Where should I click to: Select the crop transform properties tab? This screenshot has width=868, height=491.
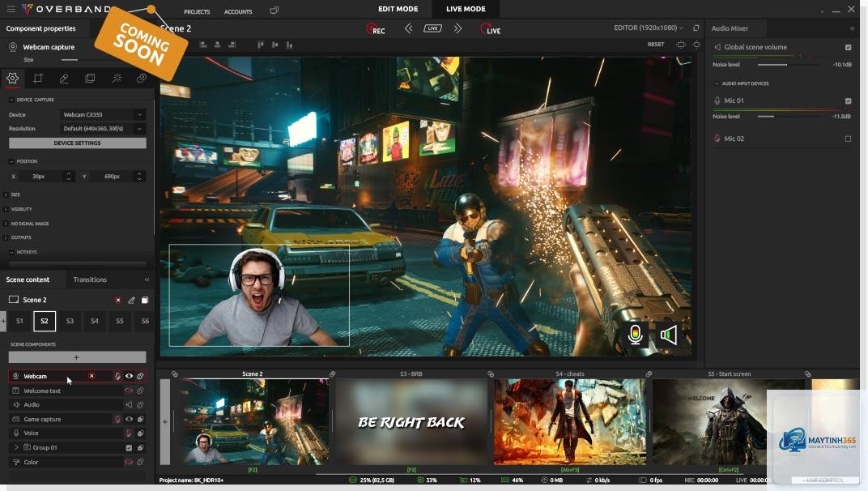[37, 78]
